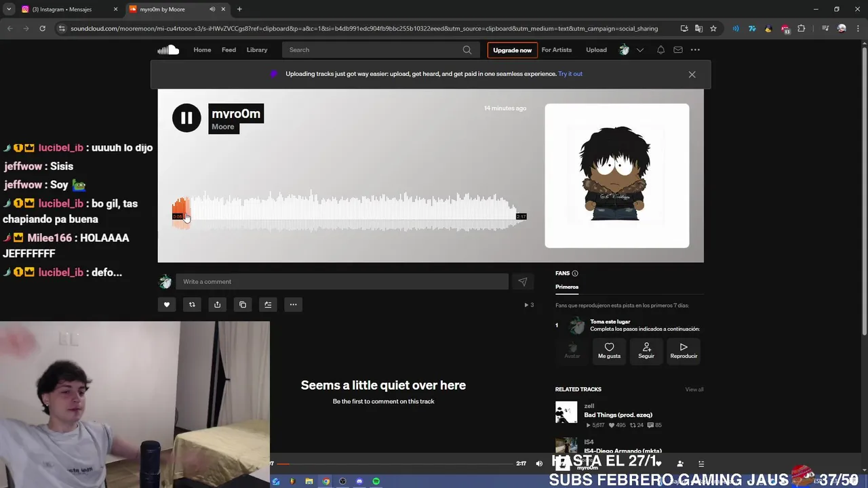The width and height of the screenshot is (868, 488).
Task: Select the Primeros tab under Fans
Action: click(x=567, y=287)
